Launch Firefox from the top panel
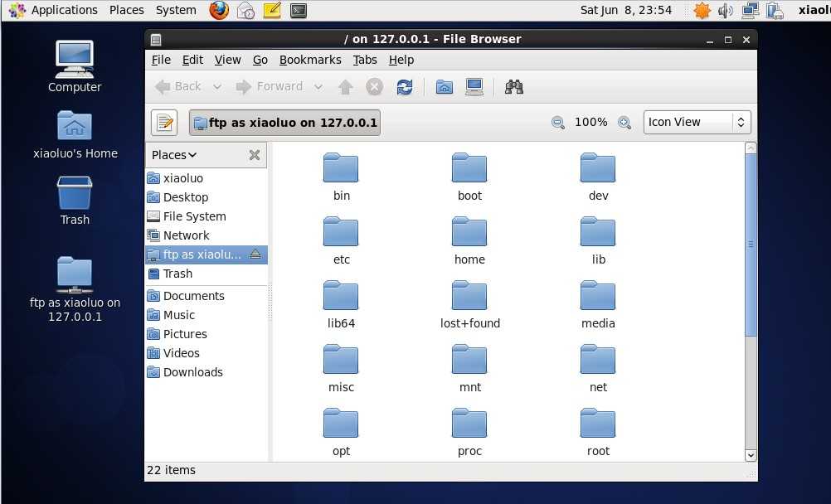Viewport: 831px width, 504px height. (219, 10)
